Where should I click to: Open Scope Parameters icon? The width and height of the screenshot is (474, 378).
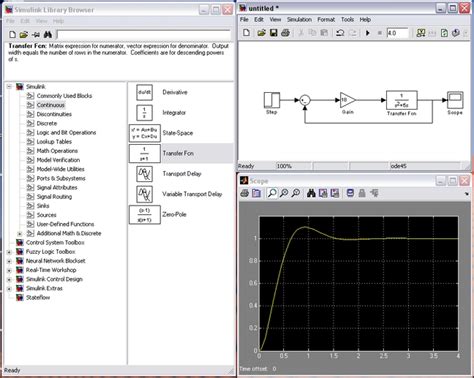pos(256,193)
